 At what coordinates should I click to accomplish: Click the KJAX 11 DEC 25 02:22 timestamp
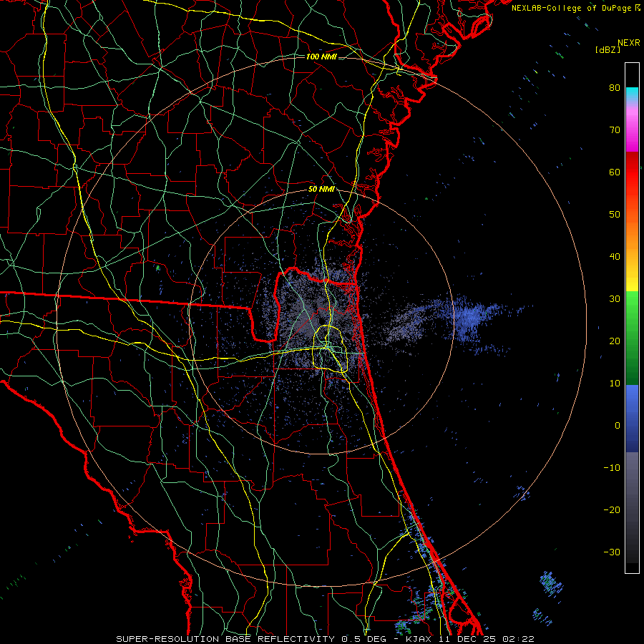[x=470, y=639]
